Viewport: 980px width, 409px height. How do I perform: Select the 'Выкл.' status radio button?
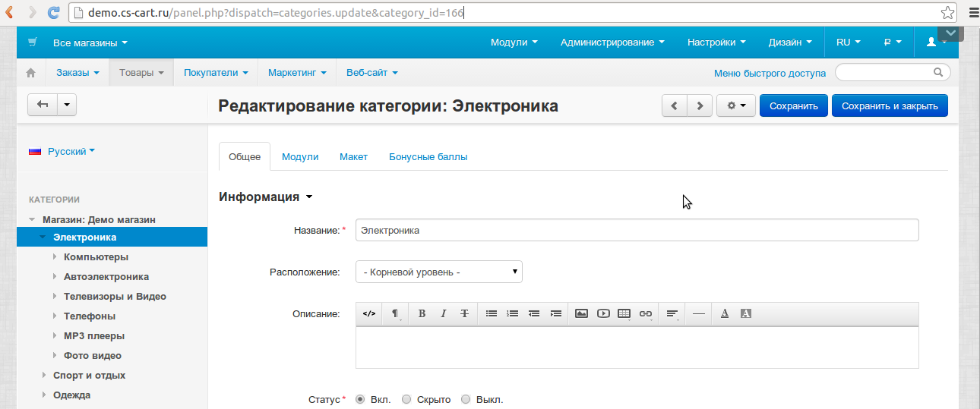(x=466, y=399)
